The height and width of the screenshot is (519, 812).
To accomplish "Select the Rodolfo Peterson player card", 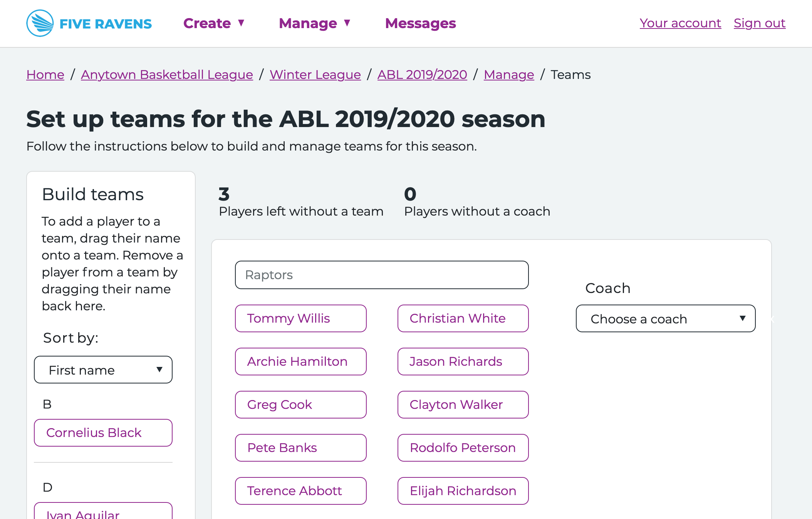I will (x=463, y=448).
